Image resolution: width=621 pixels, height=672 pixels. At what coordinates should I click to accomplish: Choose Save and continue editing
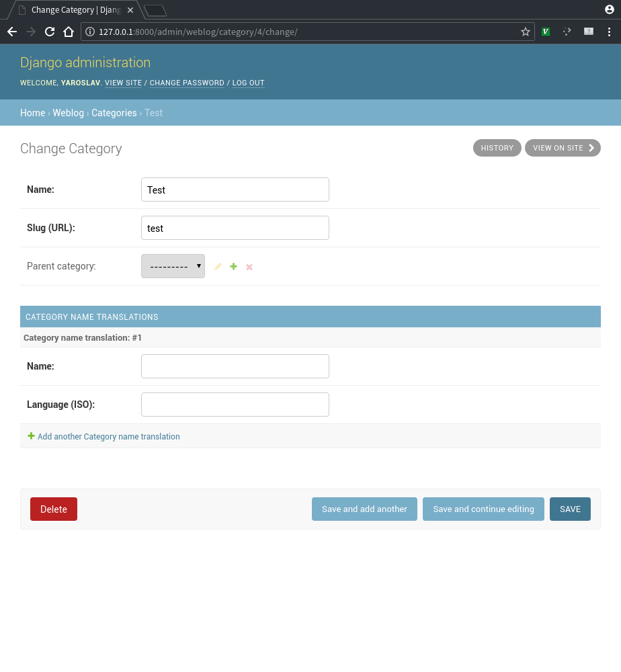click(x=483, y=509)
